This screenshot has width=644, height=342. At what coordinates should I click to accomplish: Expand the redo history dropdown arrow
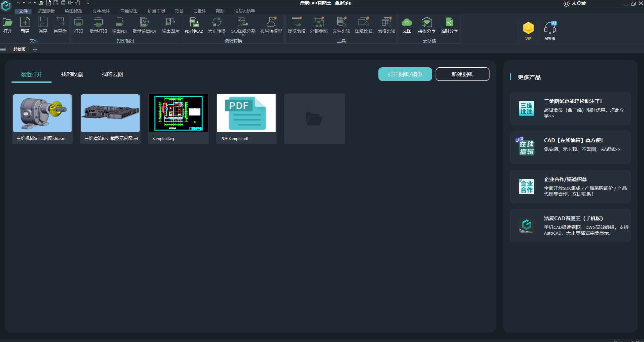(x=35, y=3)
